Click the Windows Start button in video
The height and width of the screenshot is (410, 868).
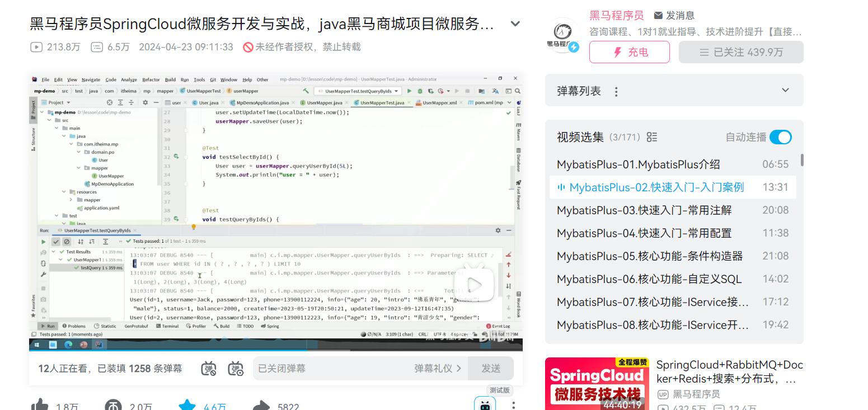pos(37,345)
